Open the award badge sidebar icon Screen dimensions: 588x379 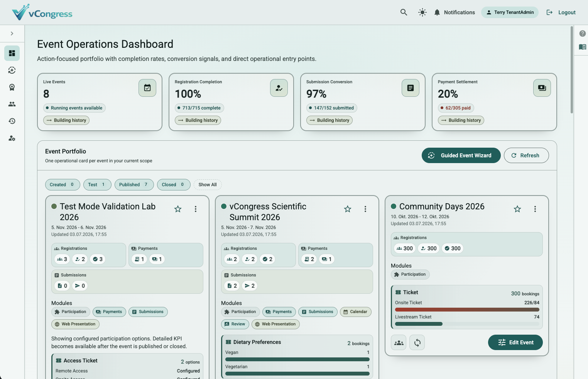(12, 87)
